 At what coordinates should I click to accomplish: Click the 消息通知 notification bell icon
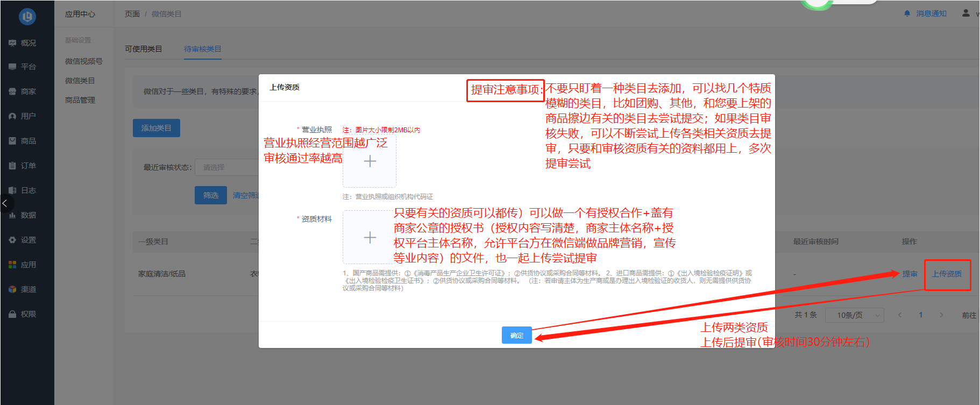pos(907,13)
